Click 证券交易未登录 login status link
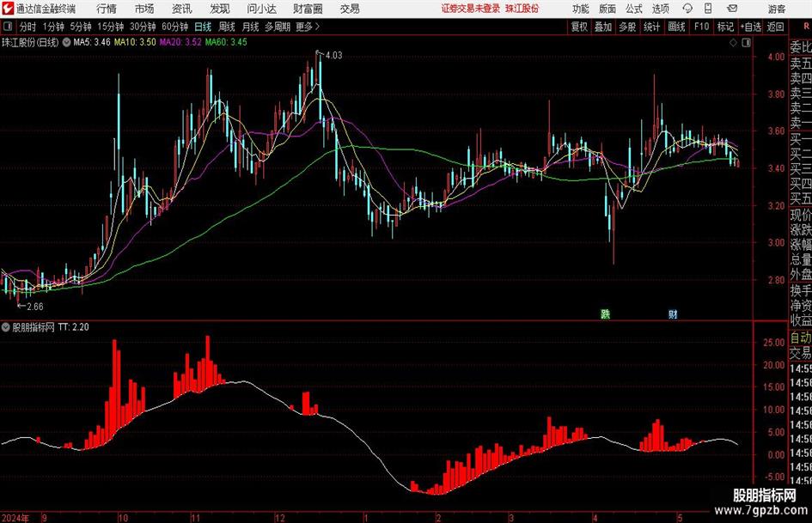Viewport: 812px width, 523px height. point(471,9)
